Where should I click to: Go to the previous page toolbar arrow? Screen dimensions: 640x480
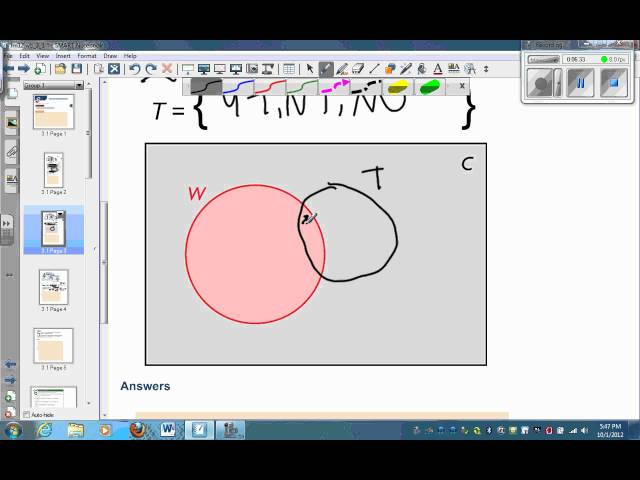pyautogui.click(x=9, y=69)
